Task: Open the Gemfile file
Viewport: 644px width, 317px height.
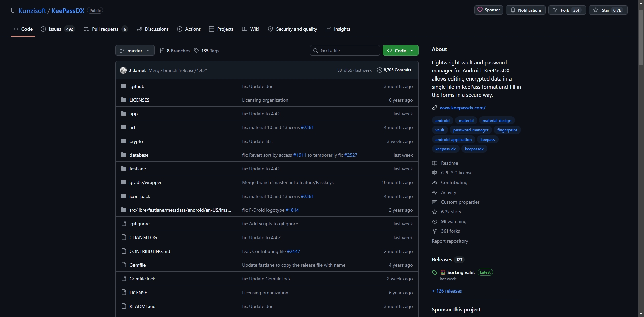Action: (138, 265)
